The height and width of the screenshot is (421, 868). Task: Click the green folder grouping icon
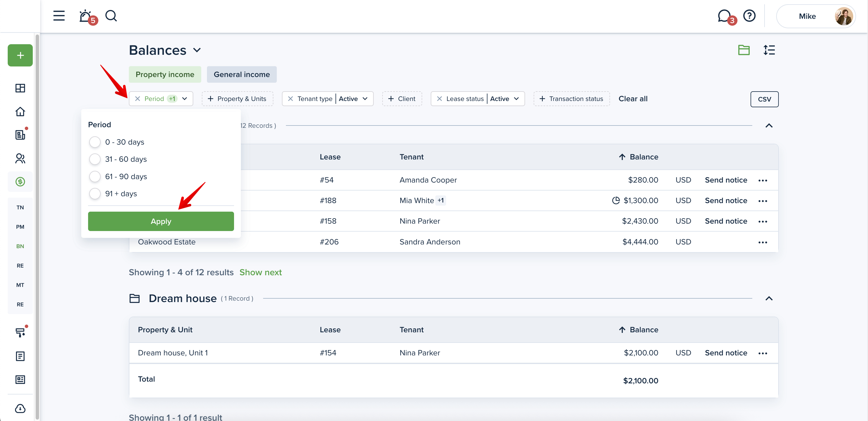click(x=744, y=50)
